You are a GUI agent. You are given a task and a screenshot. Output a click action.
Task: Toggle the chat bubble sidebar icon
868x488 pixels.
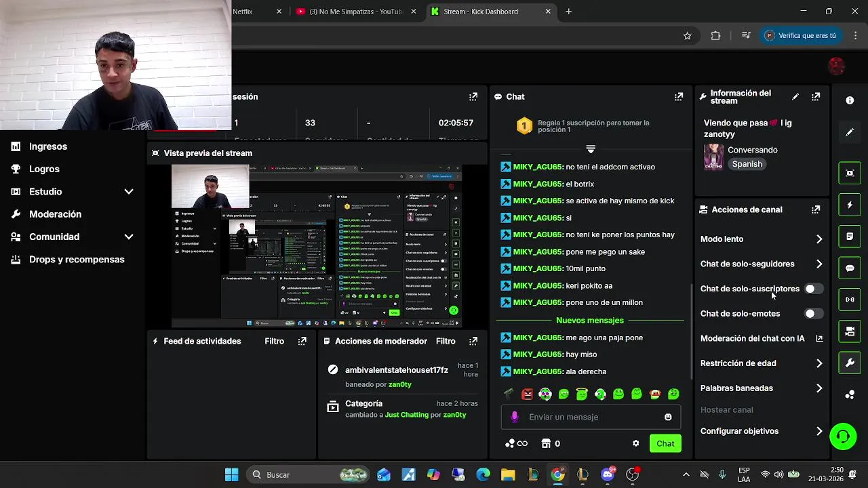click(850, 268)
